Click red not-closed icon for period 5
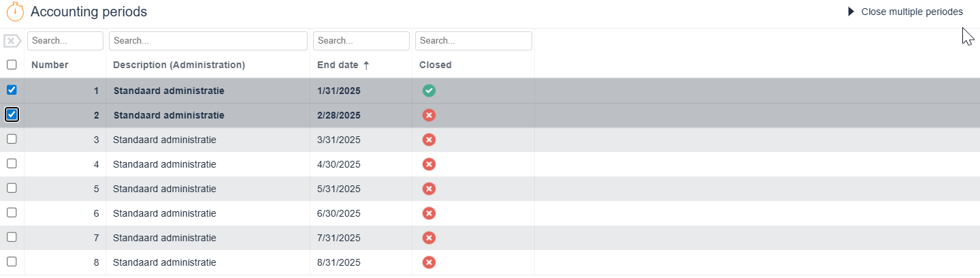 (429, 189)
